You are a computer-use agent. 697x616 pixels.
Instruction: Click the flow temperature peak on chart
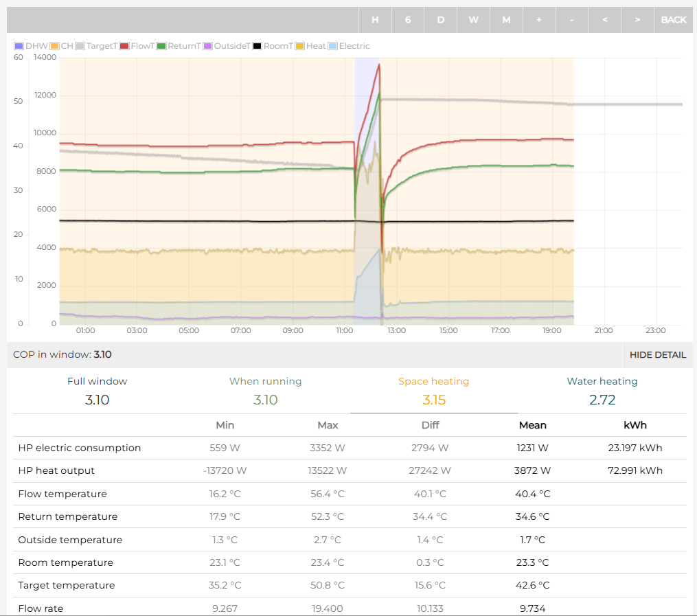tap(379, 65)
